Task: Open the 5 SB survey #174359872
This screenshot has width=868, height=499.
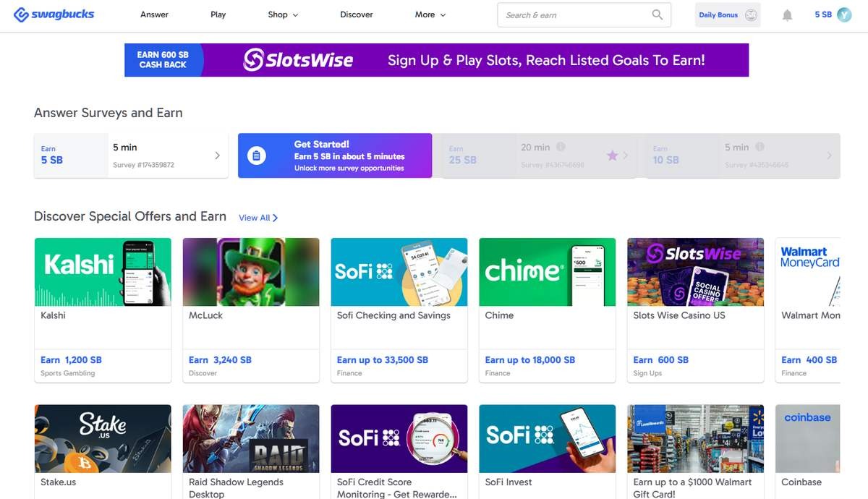Action: [x=131, y=155]
